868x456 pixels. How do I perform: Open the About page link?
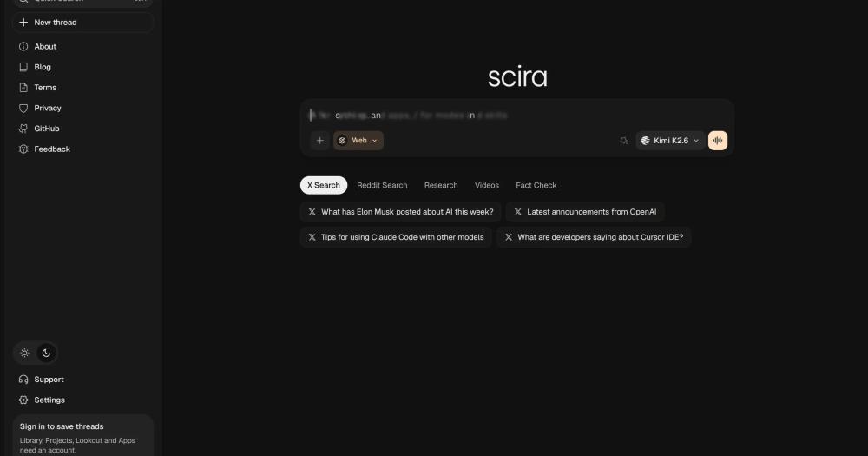pos(82,47)
